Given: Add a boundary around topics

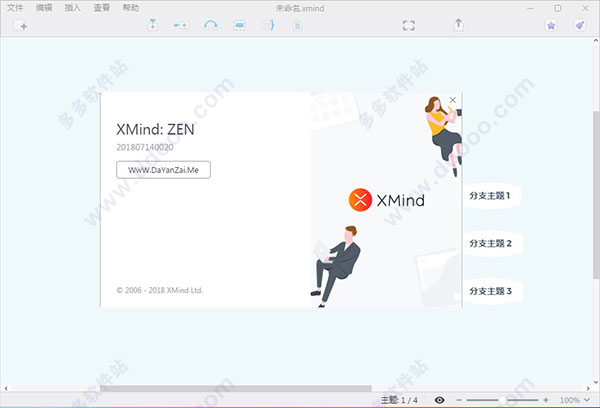Looking at the screenshot, I should (240, 25).
